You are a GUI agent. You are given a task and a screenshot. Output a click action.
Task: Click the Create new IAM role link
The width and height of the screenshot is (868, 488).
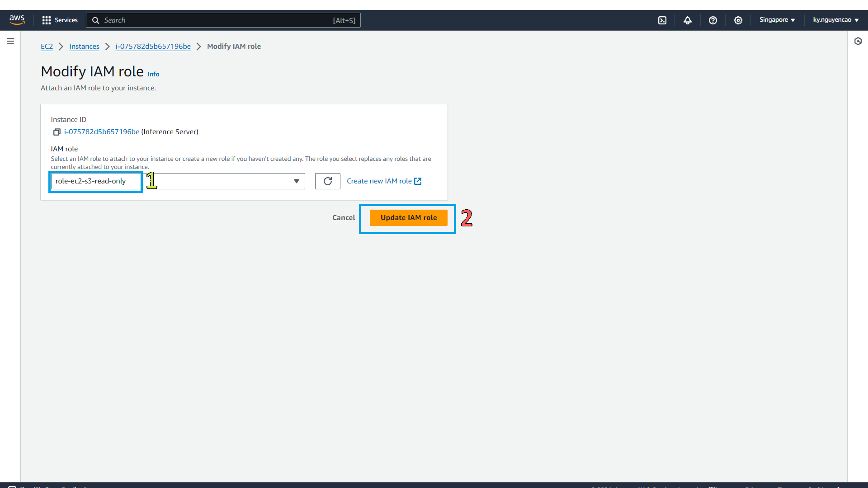(x=384, y=181)
